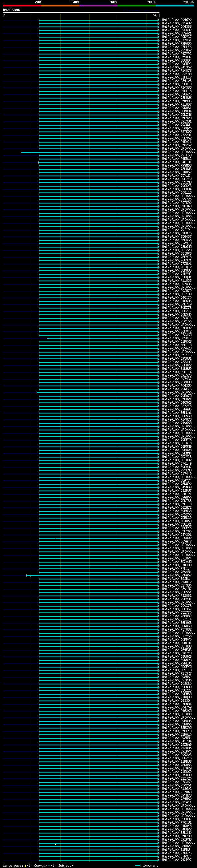Select hit label UniRef100_Q9NFZ6
Screen dimensions: 197x868
(177, 389)
